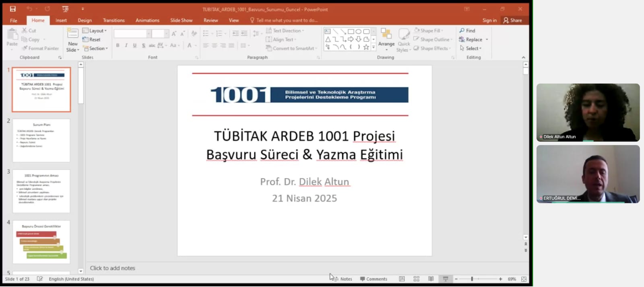Switch to Slide Sorter view icon
This screenshot has height=287, width=644.
pos(416,279)
